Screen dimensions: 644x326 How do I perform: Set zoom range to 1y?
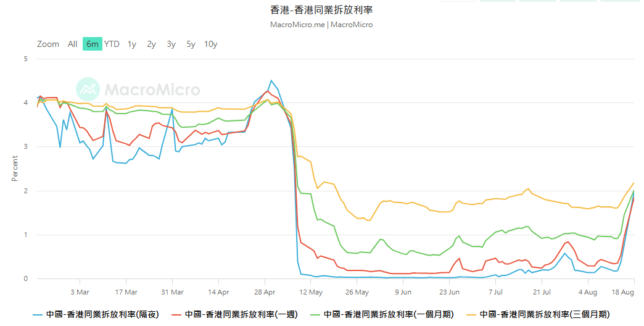[x=132, y=44]
